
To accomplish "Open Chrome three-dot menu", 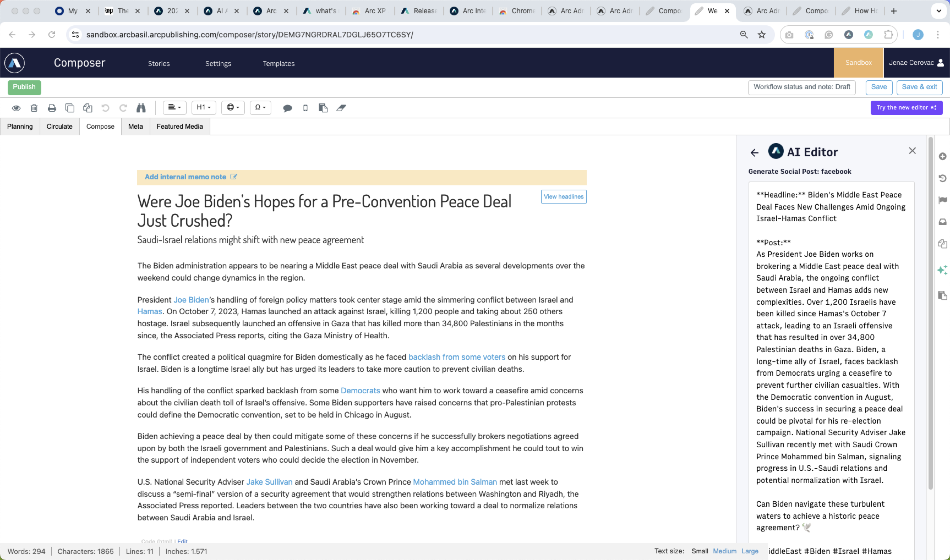I will point(938,35).
